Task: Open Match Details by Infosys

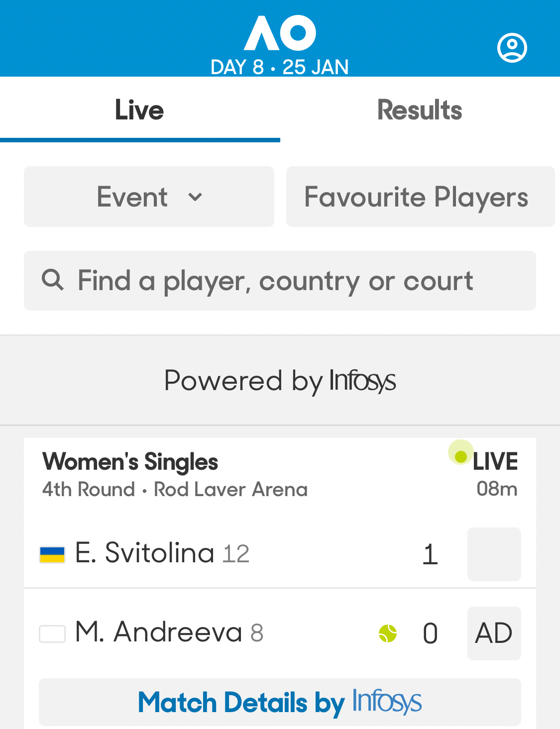Action: coord(280,702)
